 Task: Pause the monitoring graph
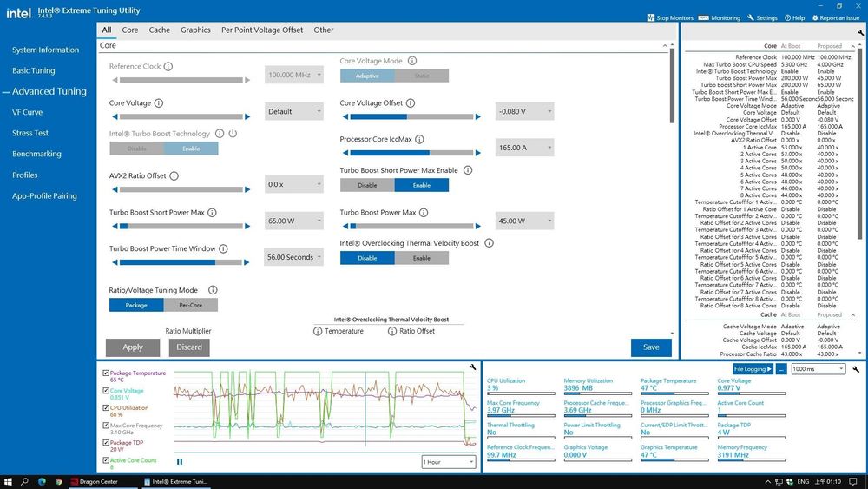coord(180,461)
